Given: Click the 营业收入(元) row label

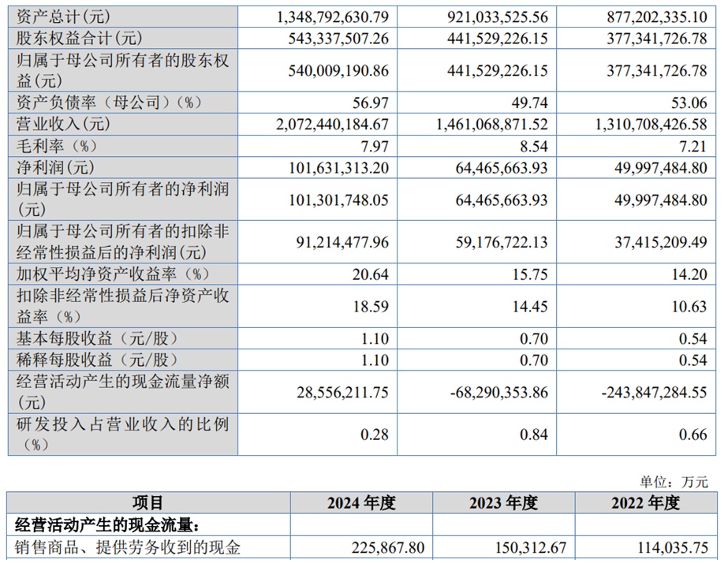Looking at the screenshot, I should point(58,125).
